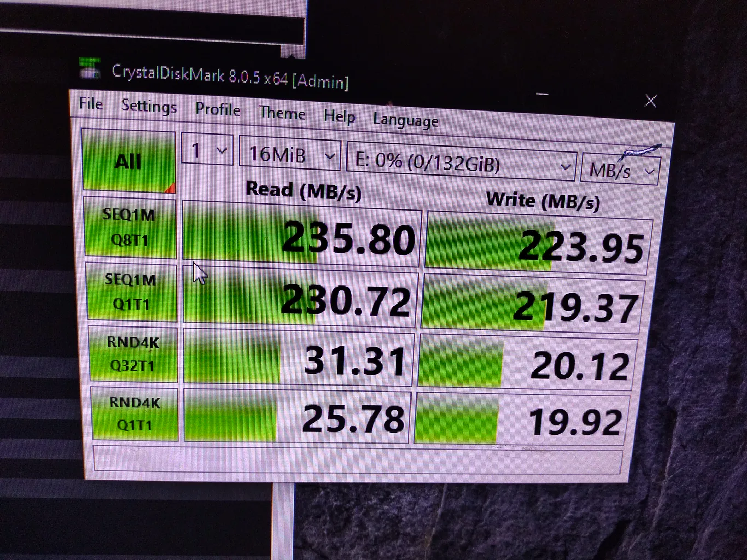Screen dimensions: 747x560
Task: Click the CrystalDiskMark title bar app icon
Action: (89, 69)
